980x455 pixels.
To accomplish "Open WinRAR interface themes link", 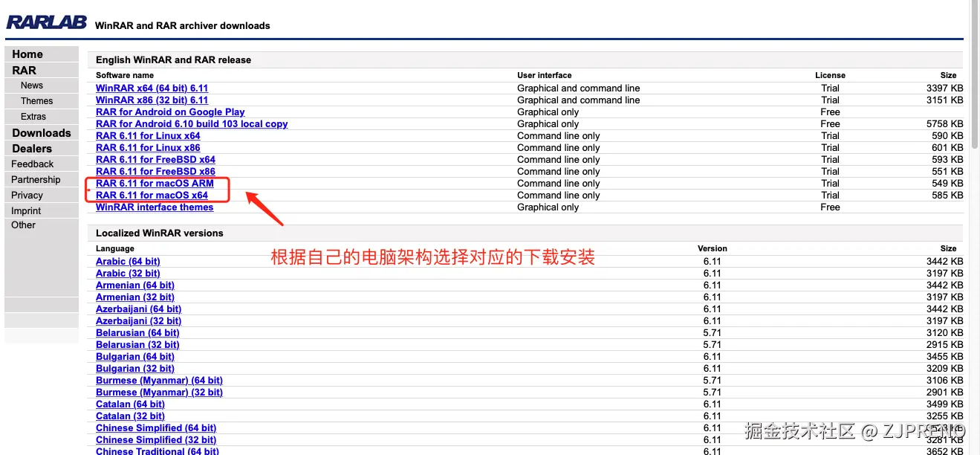I will tap(155, 207).
